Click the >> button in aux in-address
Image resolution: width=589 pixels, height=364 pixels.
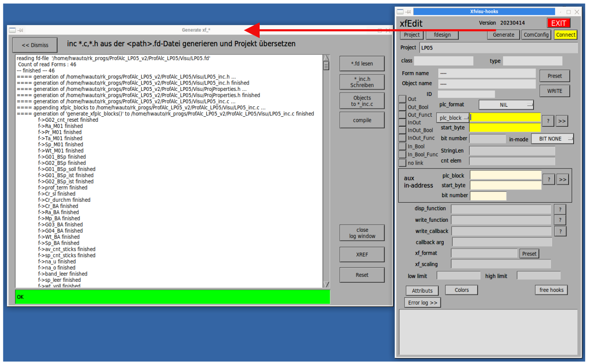563,180
